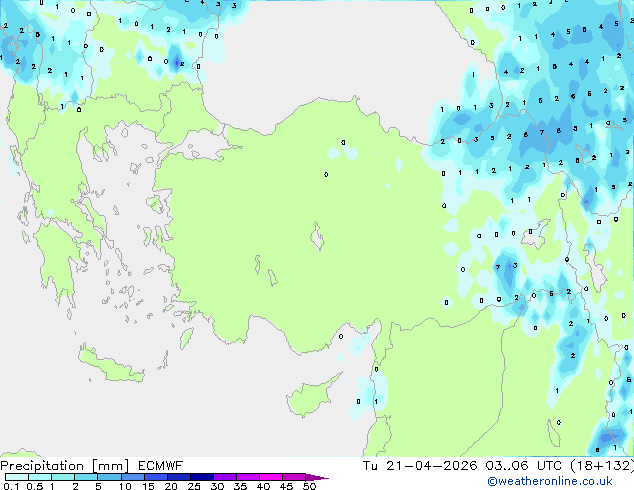Viewport: 634px width, 490px height.
Task: Click the '0.5' legend scale label
Action: coord(34,486)
